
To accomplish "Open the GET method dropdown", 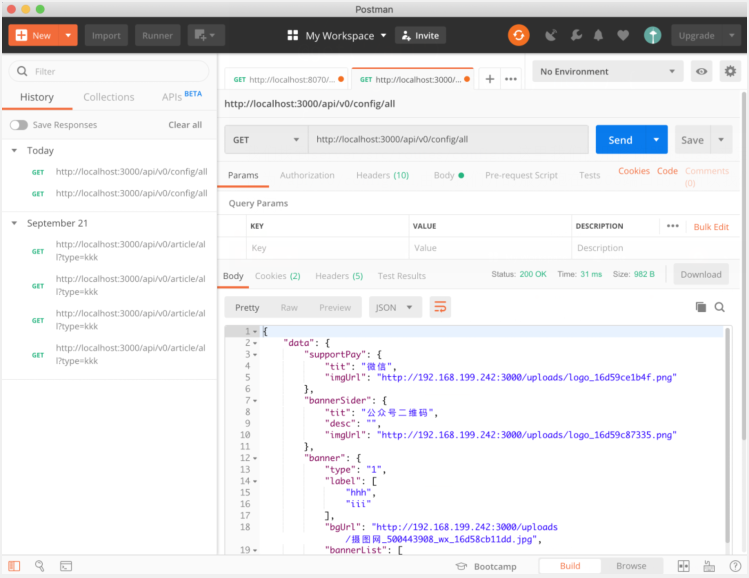I will coord(266,139).
